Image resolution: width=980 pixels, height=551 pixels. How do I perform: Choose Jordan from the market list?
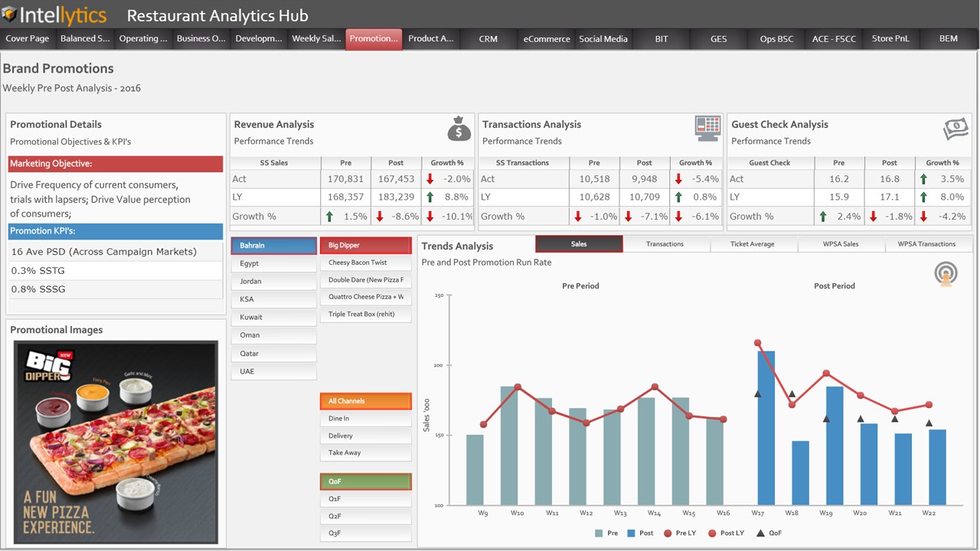pyautogui.click(x=273, y=282)
